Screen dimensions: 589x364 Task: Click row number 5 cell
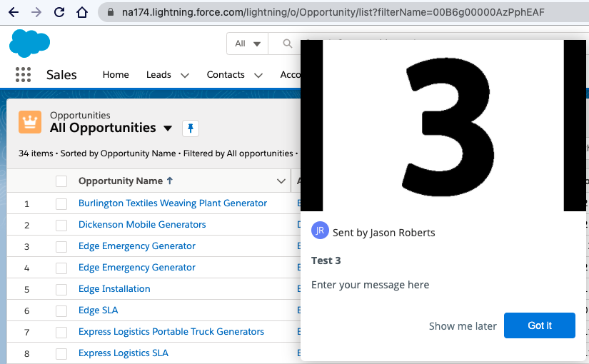tap(26, 289)
